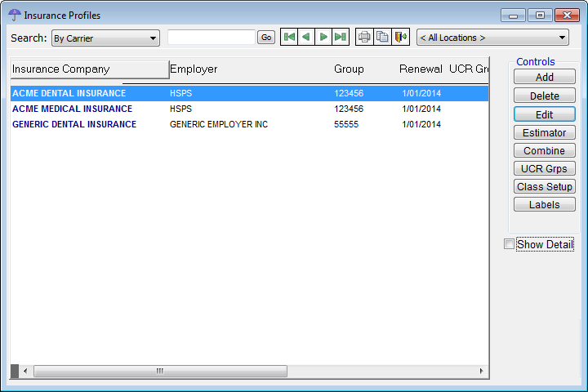Click the umbrella icon in title bar
This screenshot has width=588, height=392.
(14, 15)
